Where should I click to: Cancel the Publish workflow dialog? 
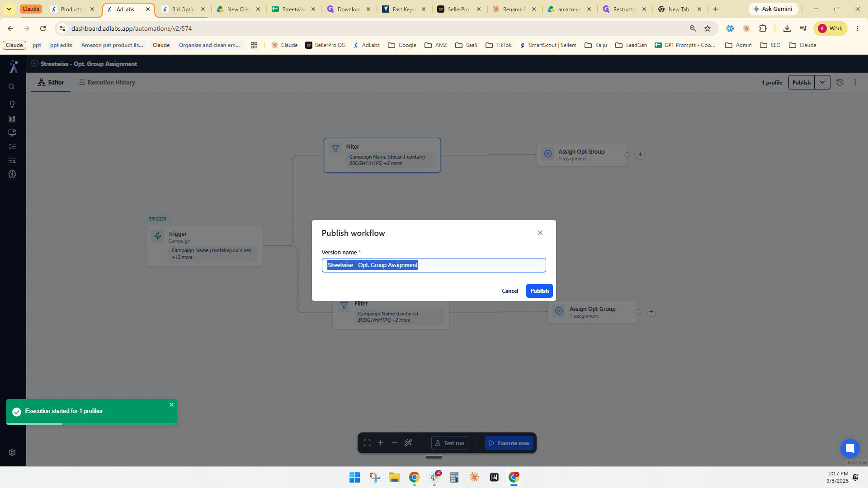click(510, 291)
